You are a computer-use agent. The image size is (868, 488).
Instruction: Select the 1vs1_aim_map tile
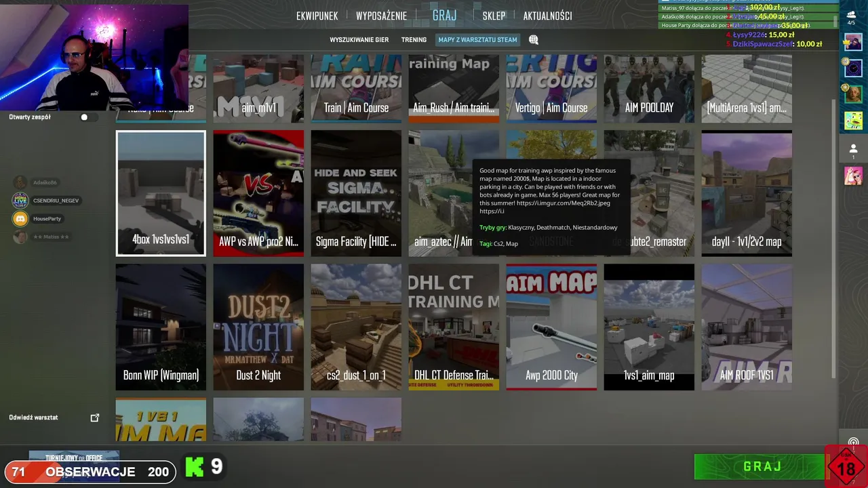click(649, 327)
